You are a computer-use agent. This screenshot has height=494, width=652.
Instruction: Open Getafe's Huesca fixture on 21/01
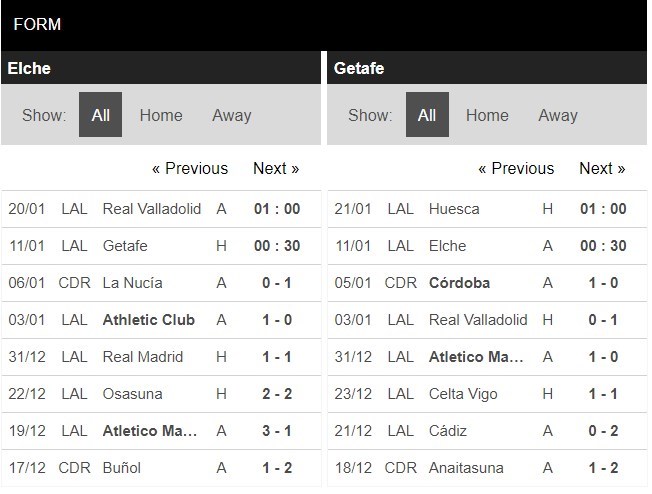tap(487, 209)
